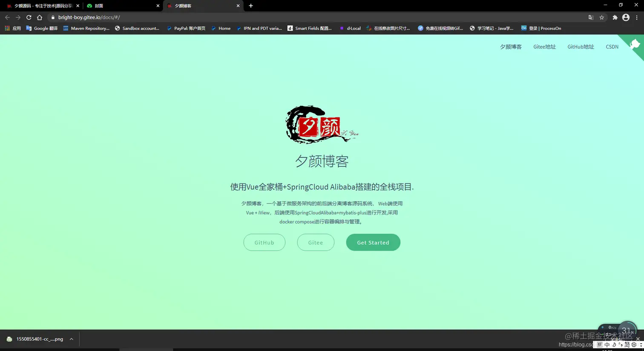Open the PayPal 账户首页 bookmark
The width and height of the screenshot is (644, 351).
186,28
